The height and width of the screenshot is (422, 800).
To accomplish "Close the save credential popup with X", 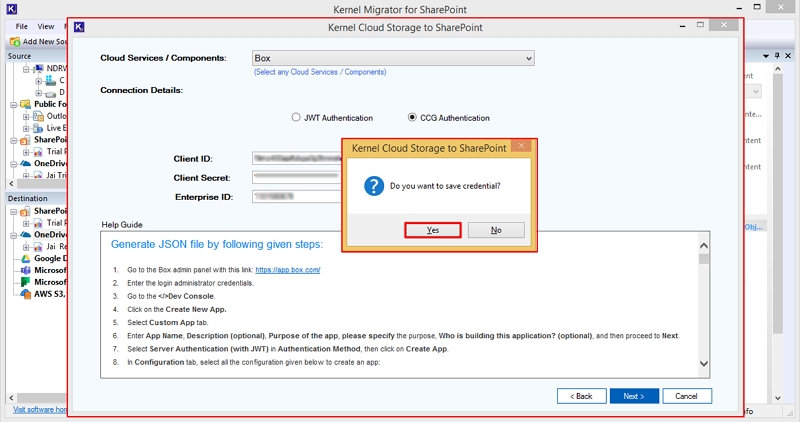I will 521,146.
